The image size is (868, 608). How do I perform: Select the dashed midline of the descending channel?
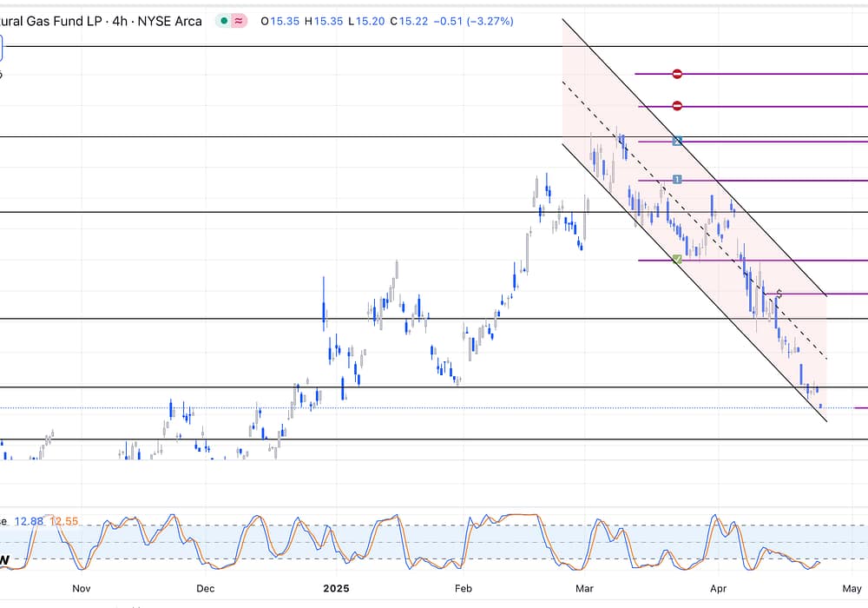694,221
